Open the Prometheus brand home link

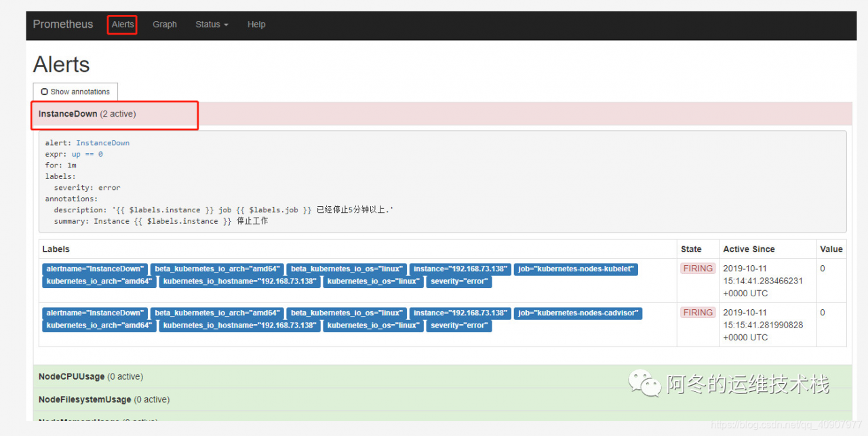point(63,24)
